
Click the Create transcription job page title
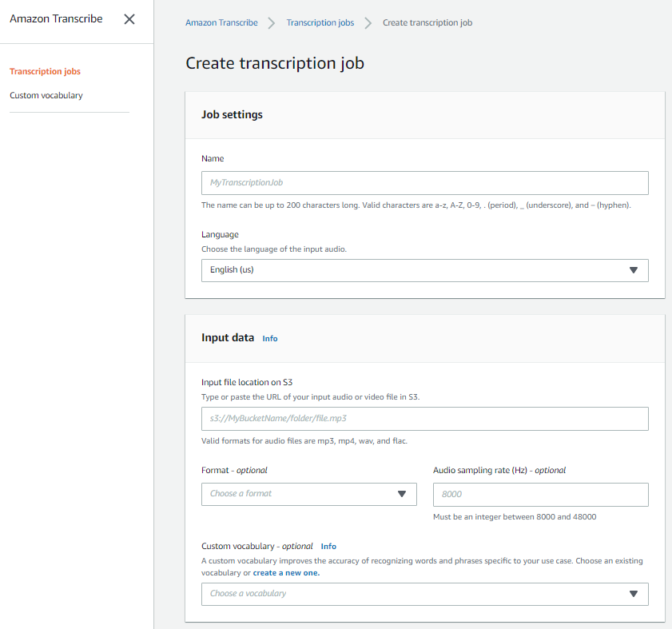(x=275, y=63)
